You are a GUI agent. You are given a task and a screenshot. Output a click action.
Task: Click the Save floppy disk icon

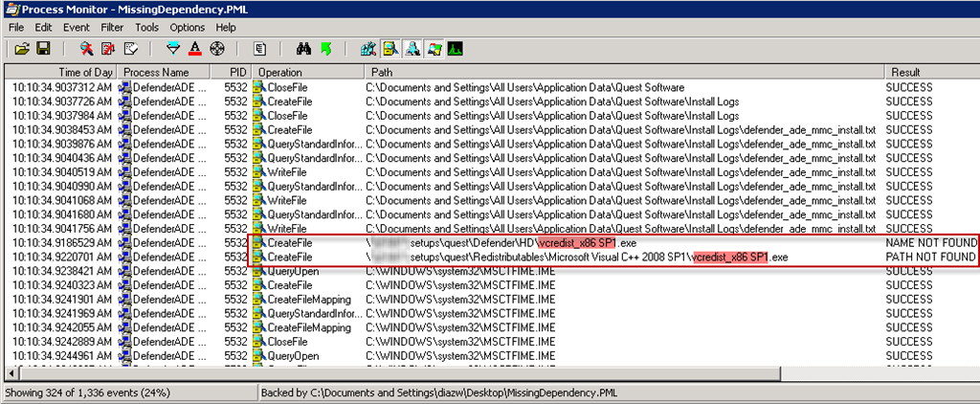point(43,48)
